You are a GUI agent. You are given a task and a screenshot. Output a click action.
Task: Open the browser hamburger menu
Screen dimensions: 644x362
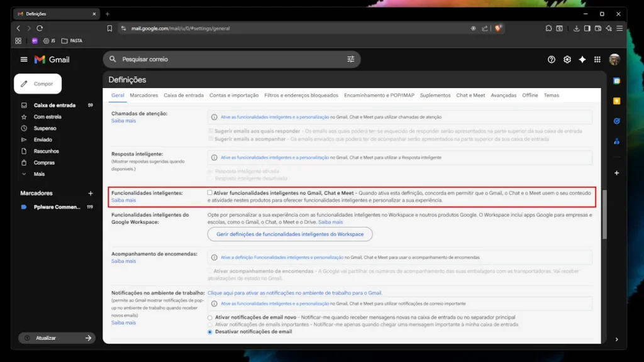click(619, 28)
